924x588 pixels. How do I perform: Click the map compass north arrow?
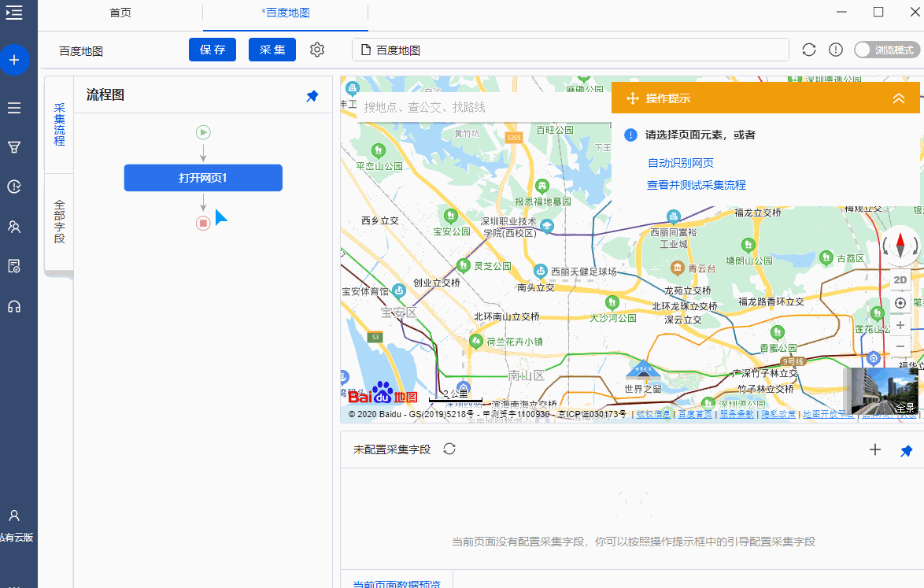click(x=900, y=245)
